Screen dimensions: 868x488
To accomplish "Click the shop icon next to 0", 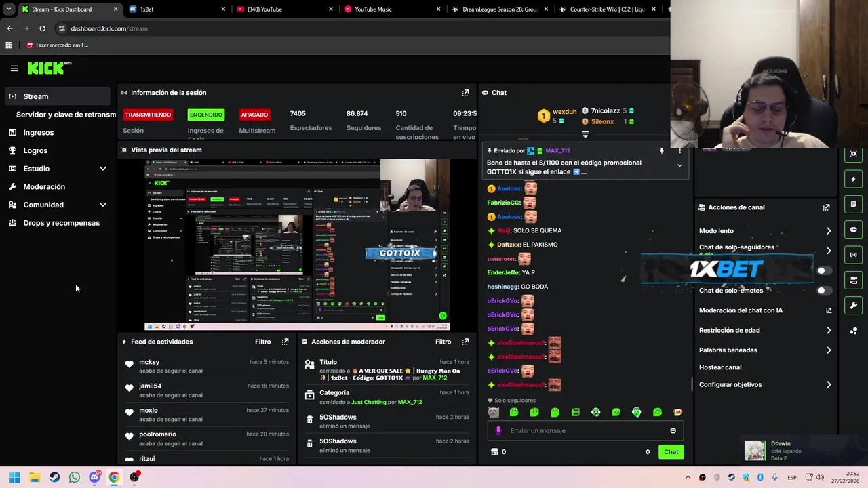I will [494, 452].
